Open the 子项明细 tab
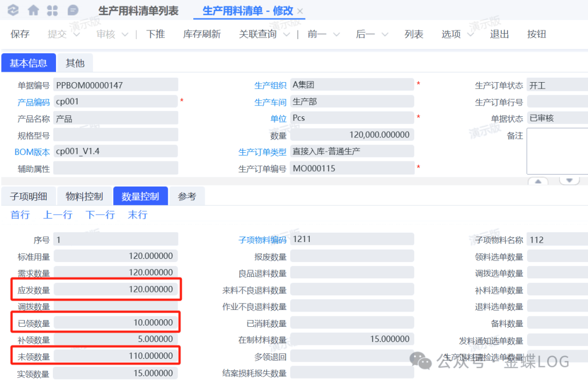The height and width of the screenshot is (385, 588). pyautogui.click(x=28, y=197)
